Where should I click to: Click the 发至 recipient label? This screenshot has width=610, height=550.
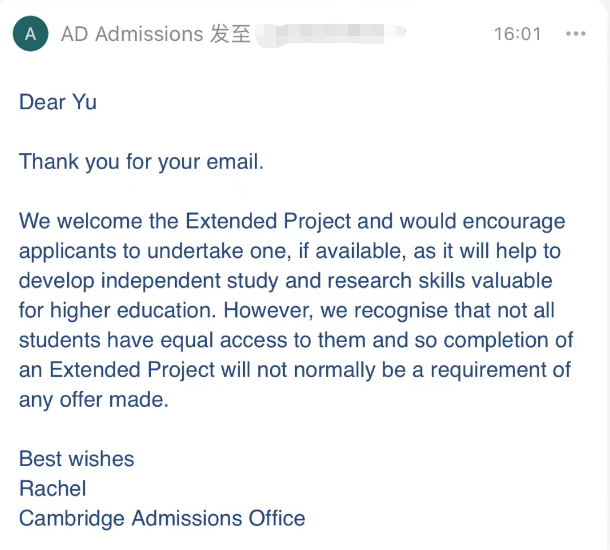(230, 34)
